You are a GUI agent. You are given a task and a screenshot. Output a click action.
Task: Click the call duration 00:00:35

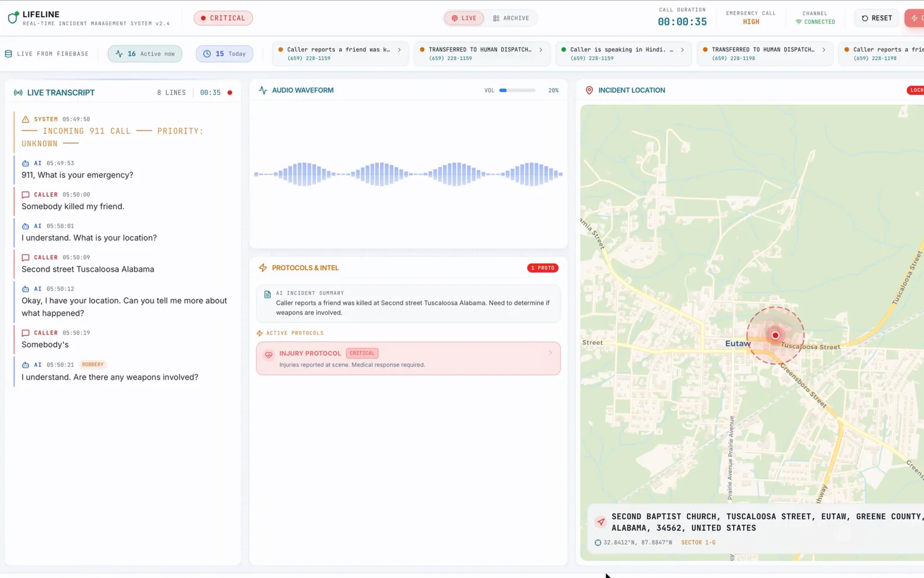click(x=682, y=22)
